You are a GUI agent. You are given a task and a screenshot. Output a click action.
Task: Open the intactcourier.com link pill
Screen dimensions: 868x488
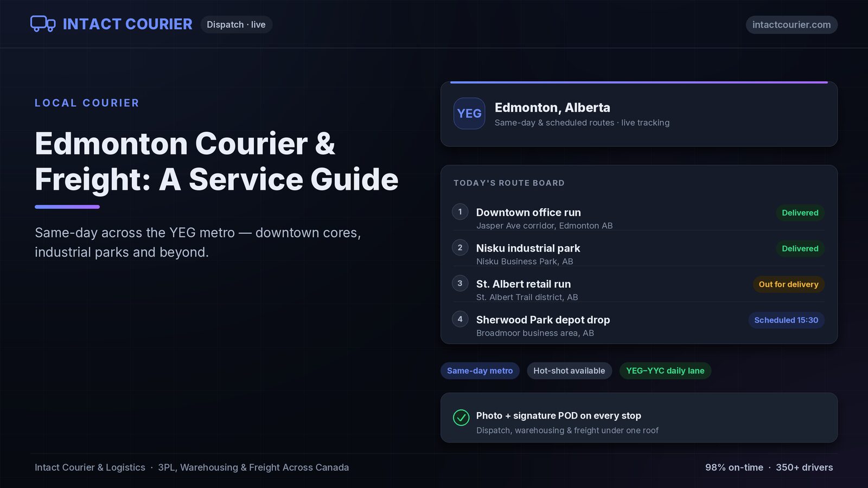(792, 24)
